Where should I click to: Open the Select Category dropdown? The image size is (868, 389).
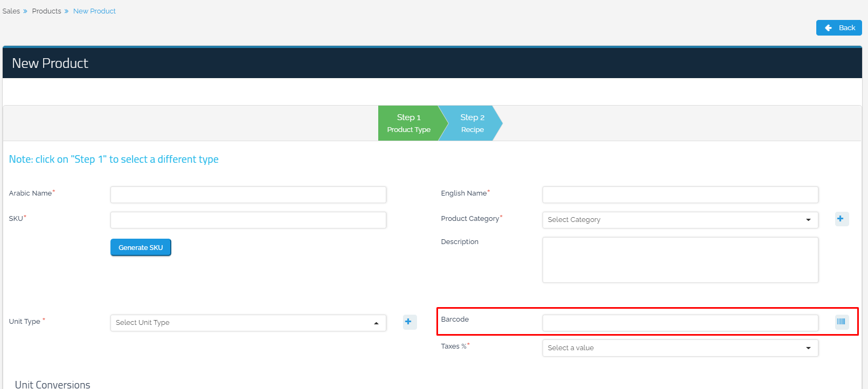pyautogui.click(x=679, y=220)
